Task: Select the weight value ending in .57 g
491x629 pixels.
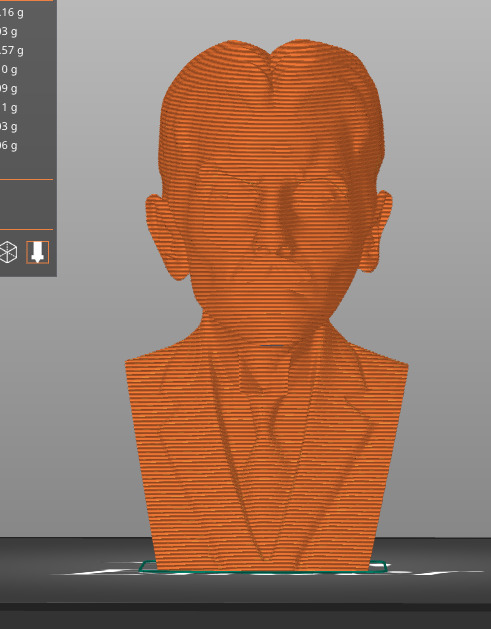Action: tap(11, 51)
